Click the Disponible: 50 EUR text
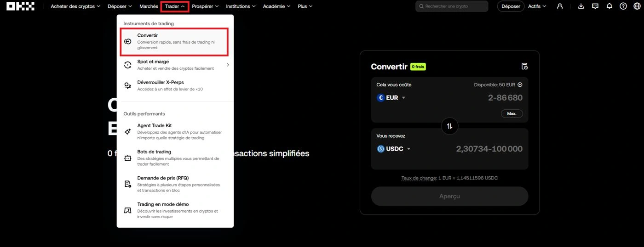Image resolution: width=644 pixels, height=247 pixels. tap(495, 84)
